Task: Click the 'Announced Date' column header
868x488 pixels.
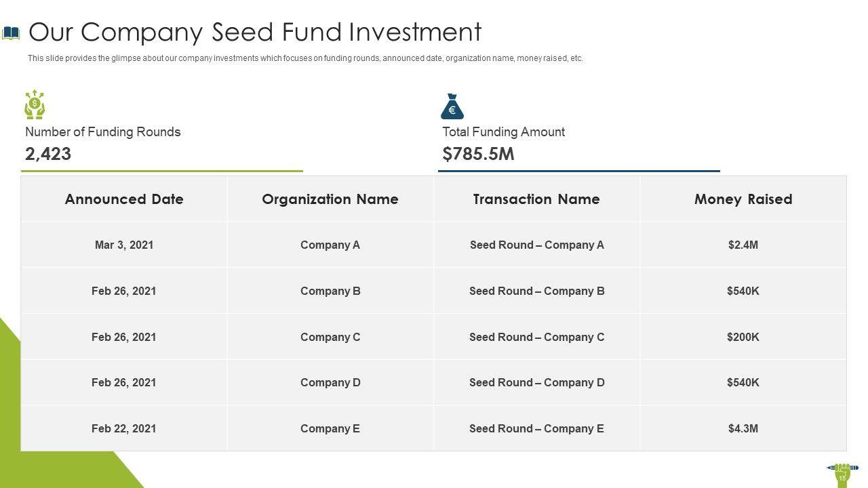Action: (124, 199)
